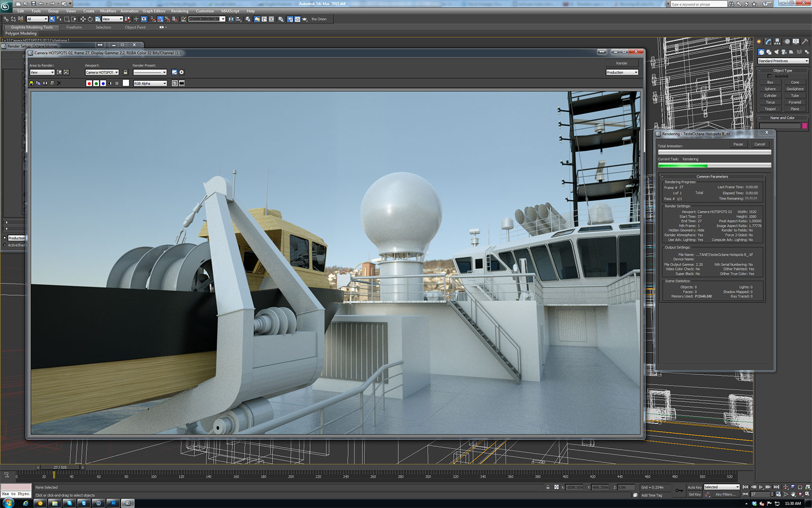Enable the AutoGrid checkbox
The image size is (812, 508).
770,76
